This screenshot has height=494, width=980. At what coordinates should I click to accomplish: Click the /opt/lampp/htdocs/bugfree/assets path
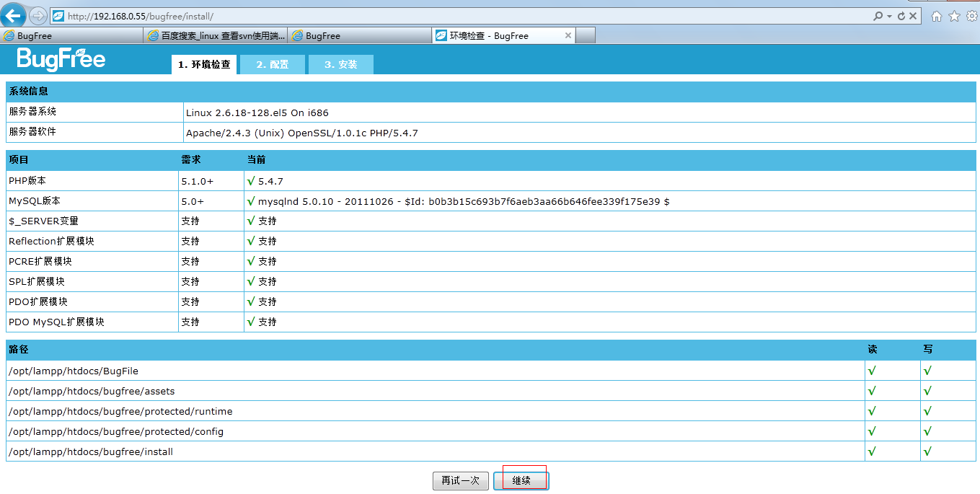(91, 391)
